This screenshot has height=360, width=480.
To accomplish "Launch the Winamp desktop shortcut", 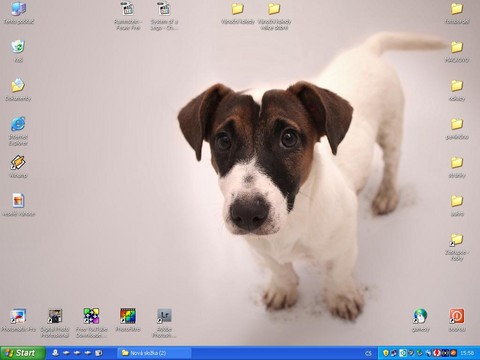I will click(18, 162).
